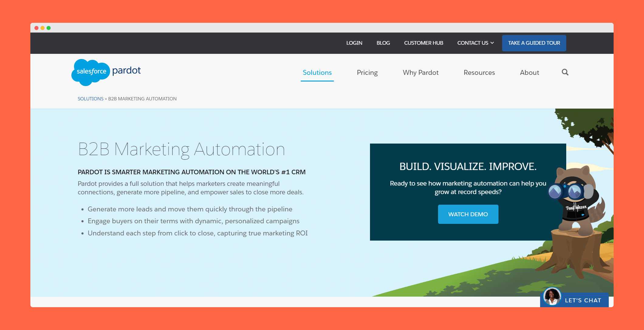Click the 'Generate more leads' bullet
Viewport: 644px width, 330px height.
[x=190, y=209]
